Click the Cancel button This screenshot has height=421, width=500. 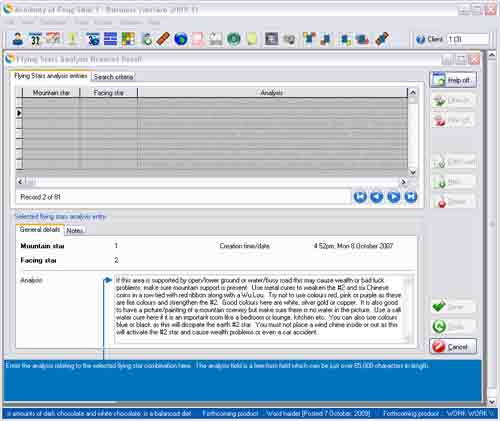453,347
